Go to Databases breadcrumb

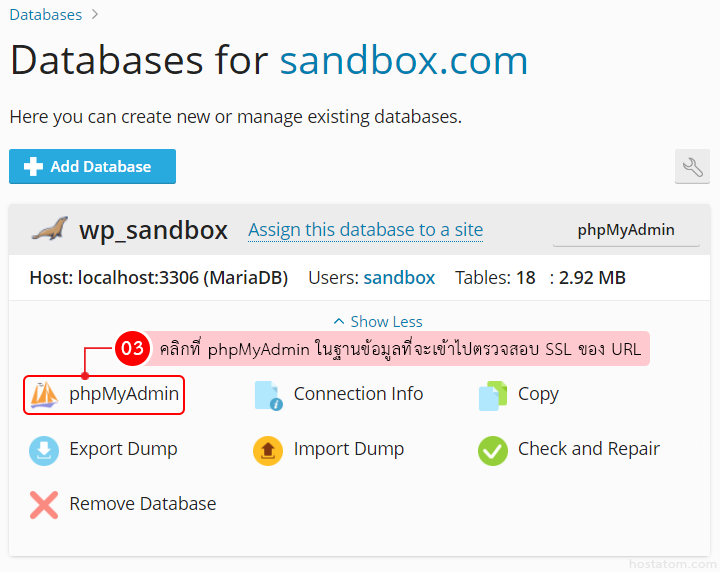(46, 15)
